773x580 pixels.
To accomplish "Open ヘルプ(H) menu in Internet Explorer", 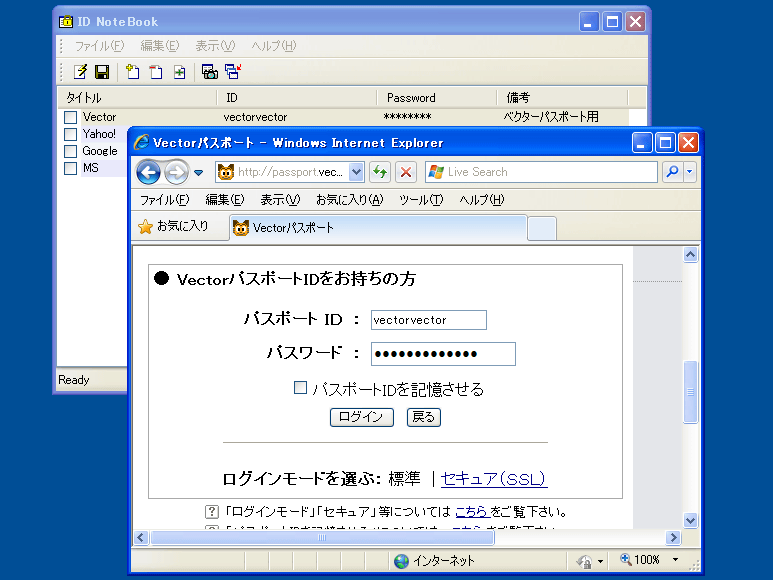I will pos(482,200).
